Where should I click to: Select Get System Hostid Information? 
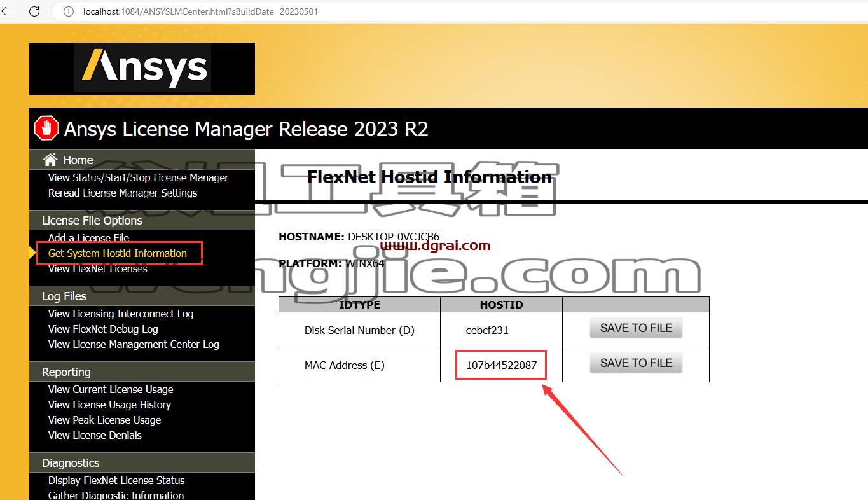(x=118, y=253)
